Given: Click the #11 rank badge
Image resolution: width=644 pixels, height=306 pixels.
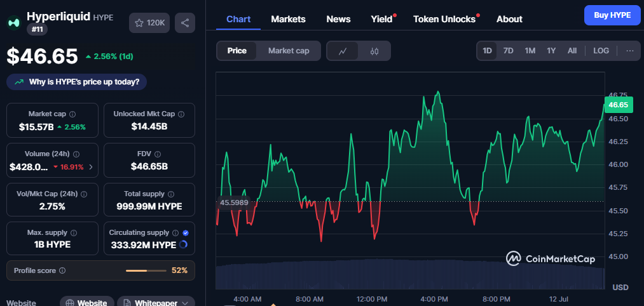Looking at the screenshot, I should tap(38, 29).
